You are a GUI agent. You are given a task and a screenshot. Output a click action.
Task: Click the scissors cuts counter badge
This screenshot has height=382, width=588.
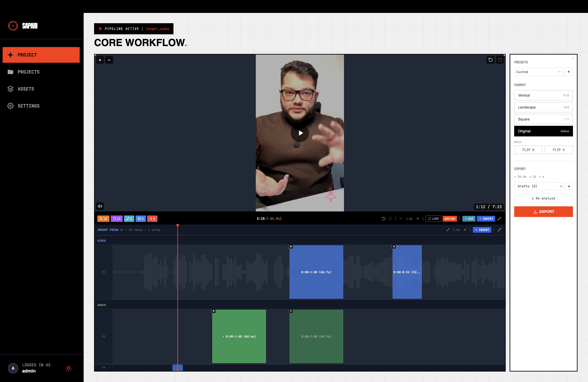pyautogui.click(x=103, y=218)
